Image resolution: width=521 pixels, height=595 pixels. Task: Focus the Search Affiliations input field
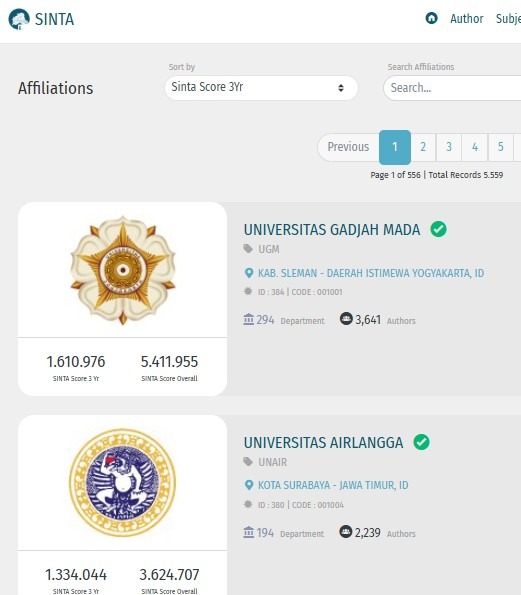pos(452,88)
